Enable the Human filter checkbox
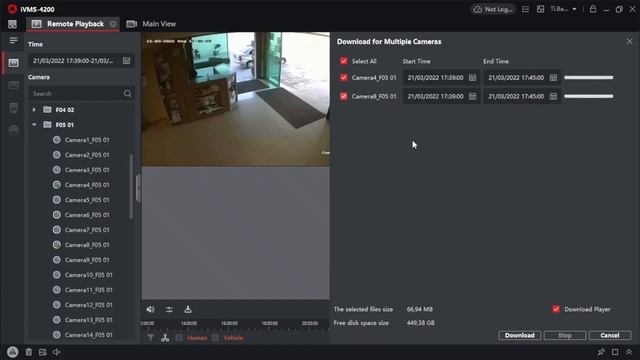Image resolution: width=640 pixels, height=360 pixels. tap(179, 338)
